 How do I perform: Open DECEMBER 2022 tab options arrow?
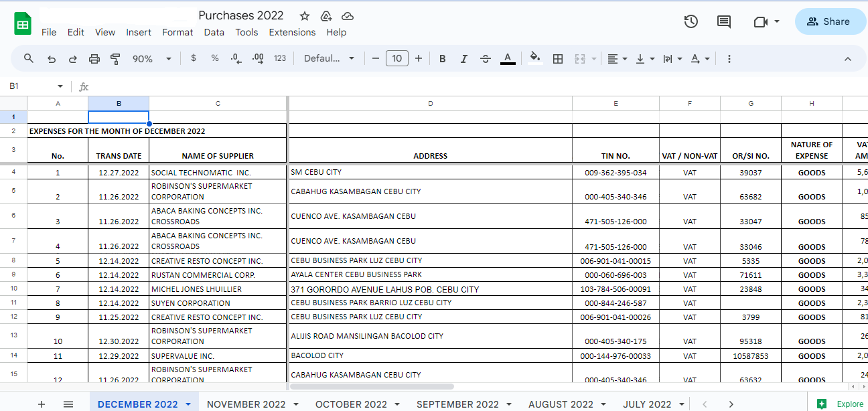(x=188, y=404)
